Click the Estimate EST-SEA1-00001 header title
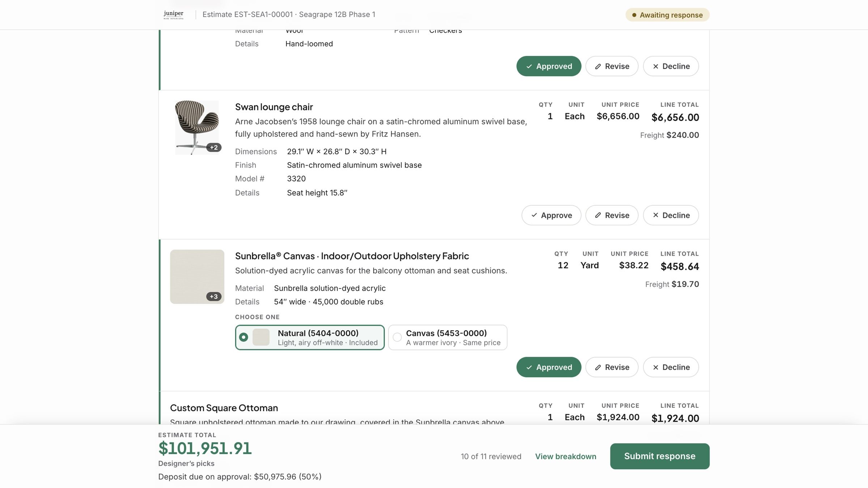The image size is (868, 488). point(289,15)
